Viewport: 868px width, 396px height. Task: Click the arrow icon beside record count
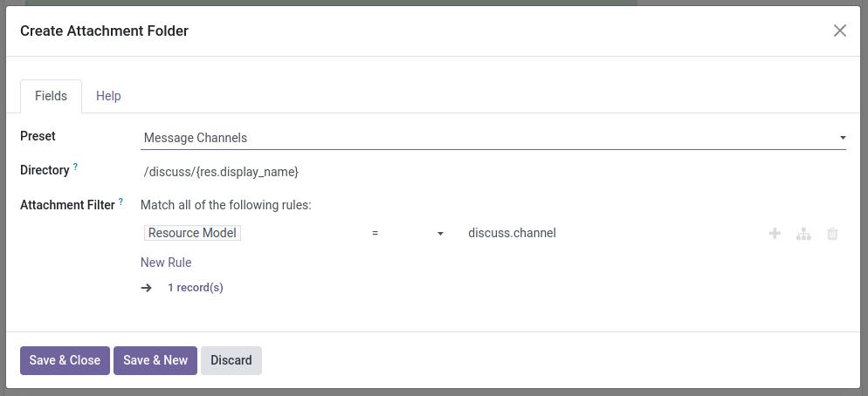pos(147,288)
